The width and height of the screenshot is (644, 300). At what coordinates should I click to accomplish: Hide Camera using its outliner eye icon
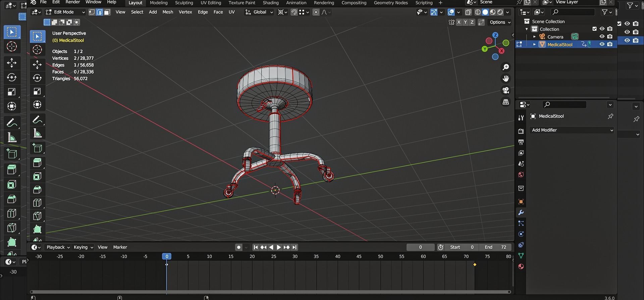[602, 37]
